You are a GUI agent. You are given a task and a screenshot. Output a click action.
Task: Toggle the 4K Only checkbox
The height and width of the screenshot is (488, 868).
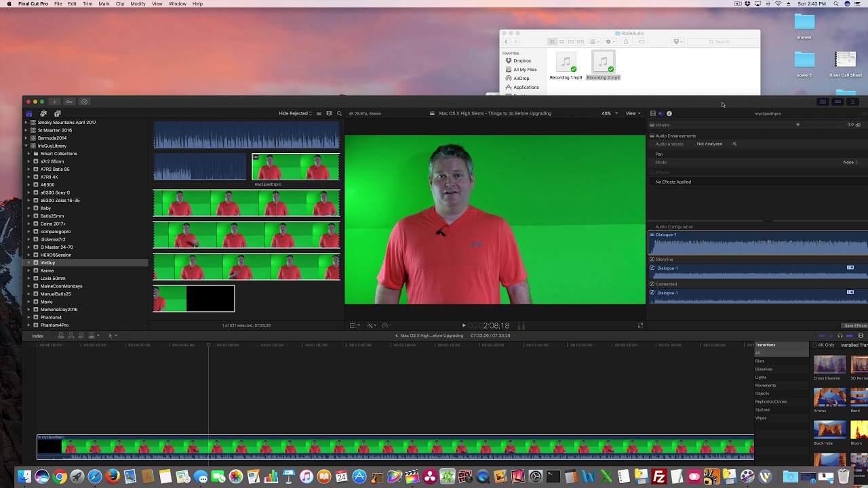[815, 345]
